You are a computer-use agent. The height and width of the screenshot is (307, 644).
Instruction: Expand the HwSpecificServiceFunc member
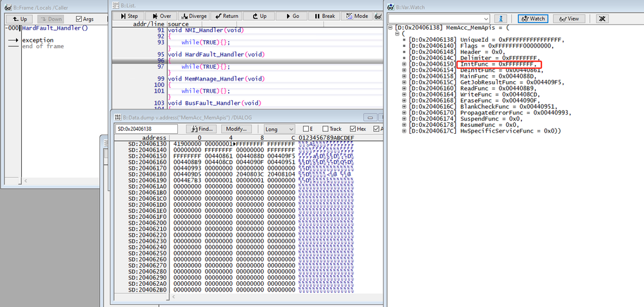(404, 131)
